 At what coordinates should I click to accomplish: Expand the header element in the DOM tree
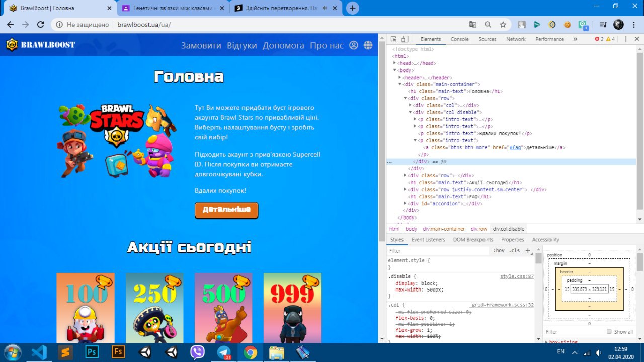(400, 78)
